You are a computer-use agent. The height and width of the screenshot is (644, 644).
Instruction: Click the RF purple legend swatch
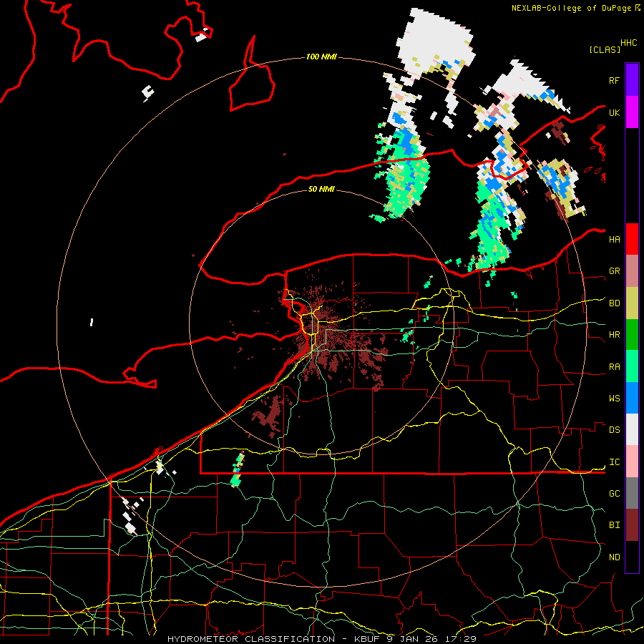(632, 80)
